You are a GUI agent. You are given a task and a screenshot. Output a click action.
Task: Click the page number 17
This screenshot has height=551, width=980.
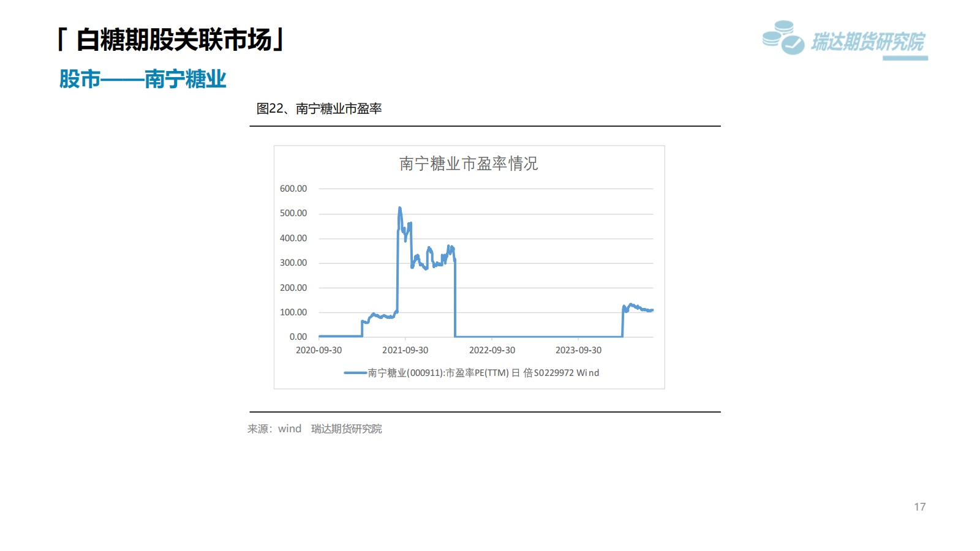pyautogui.click(x=919, y=507)
